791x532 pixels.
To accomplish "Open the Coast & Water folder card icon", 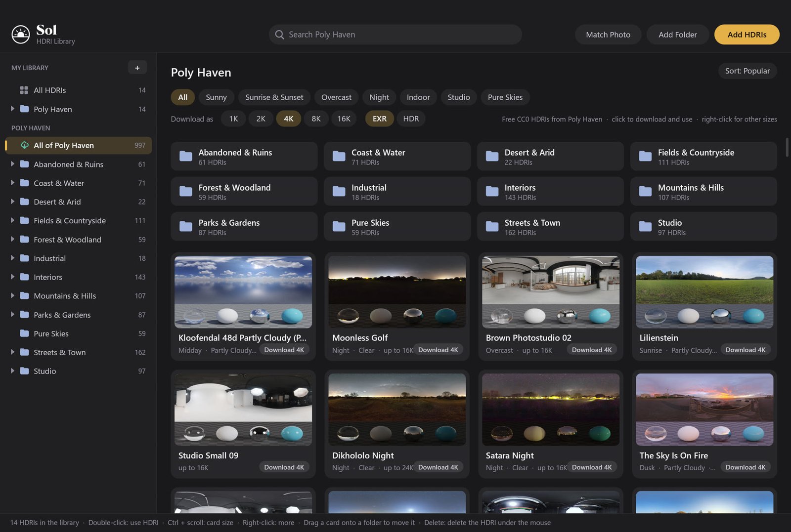I will coord(339,156).
